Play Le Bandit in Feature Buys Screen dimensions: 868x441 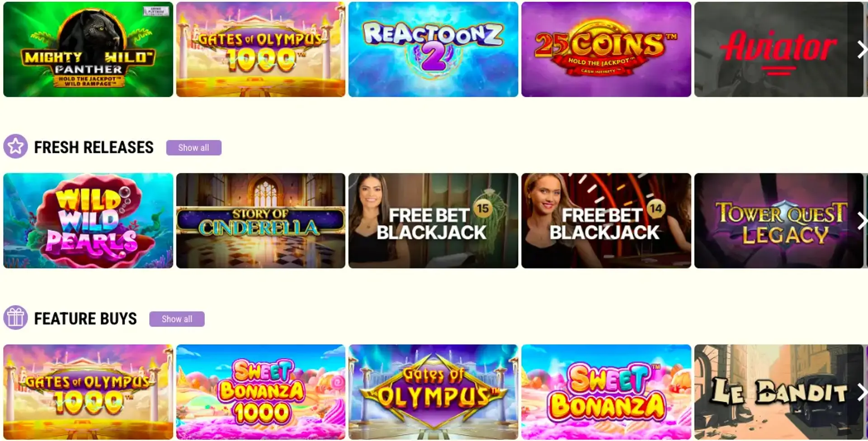[778, 392]
